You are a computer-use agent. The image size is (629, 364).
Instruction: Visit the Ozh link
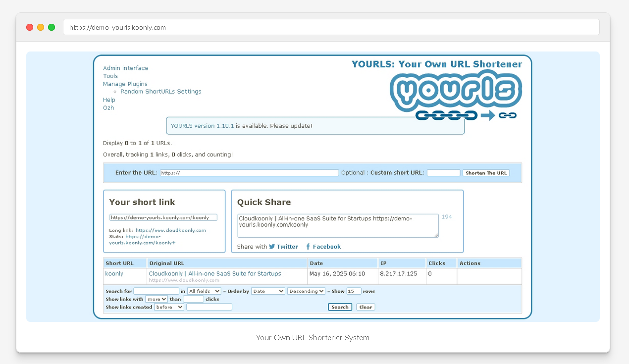(x=108, y=108)
